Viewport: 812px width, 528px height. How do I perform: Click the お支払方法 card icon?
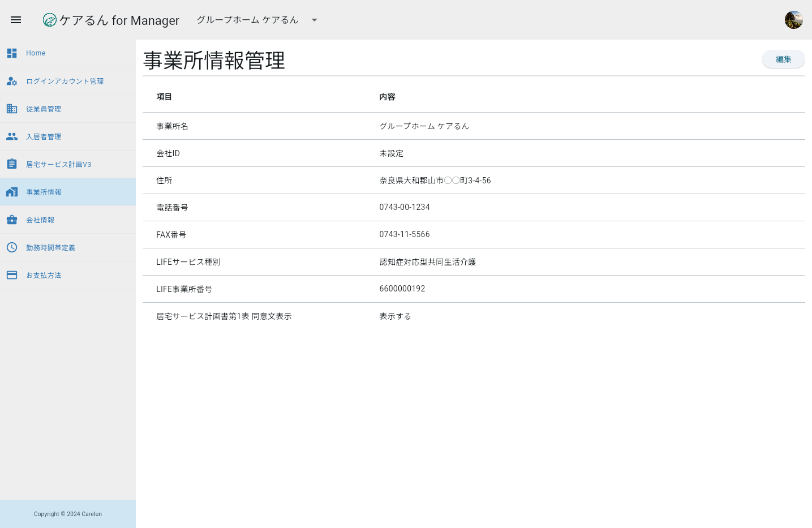12,275
